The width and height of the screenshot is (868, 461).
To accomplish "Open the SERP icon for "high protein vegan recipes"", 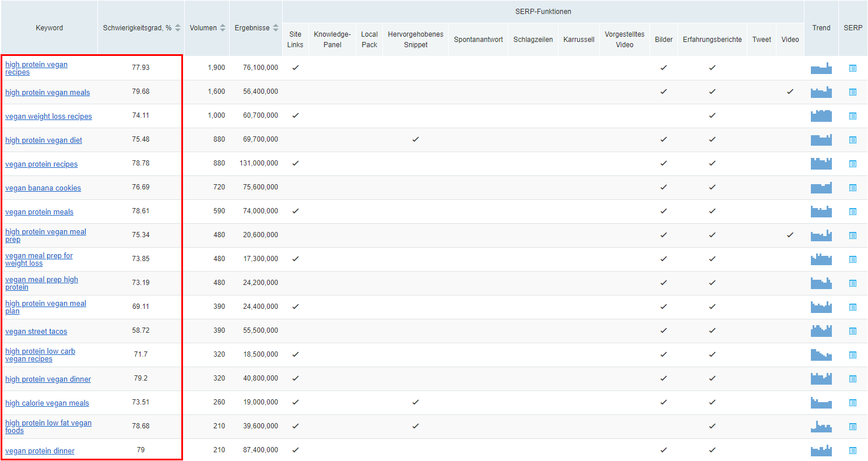I will point(853,68).
